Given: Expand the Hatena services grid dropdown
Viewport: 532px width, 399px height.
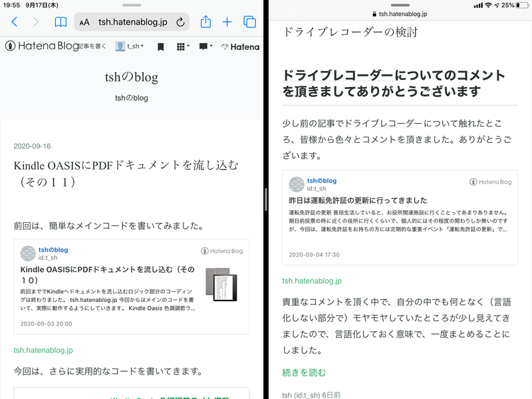Looking at the screenshot, I should pos(184,47).
